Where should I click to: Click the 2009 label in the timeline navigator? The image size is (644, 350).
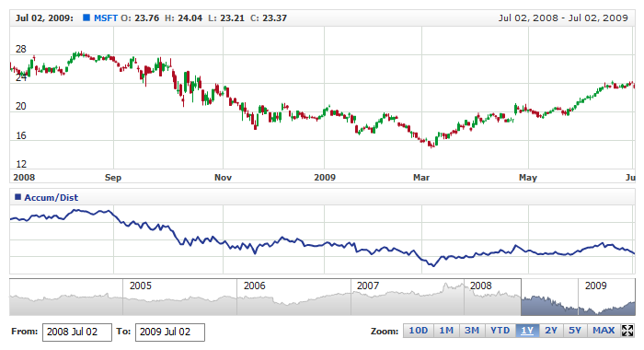click(595, 286)
